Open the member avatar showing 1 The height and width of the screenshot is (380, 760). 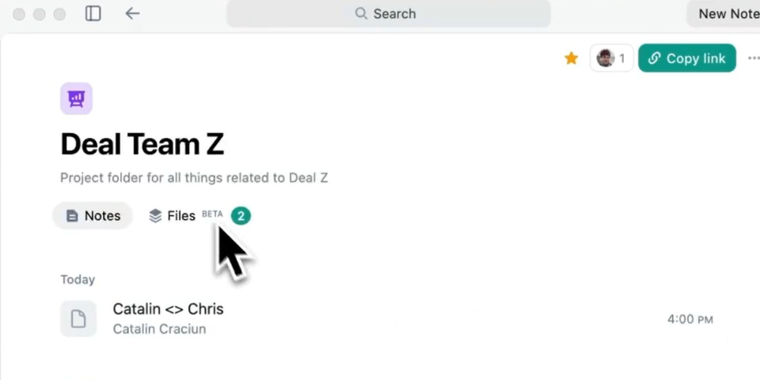[x=611, y=58]
